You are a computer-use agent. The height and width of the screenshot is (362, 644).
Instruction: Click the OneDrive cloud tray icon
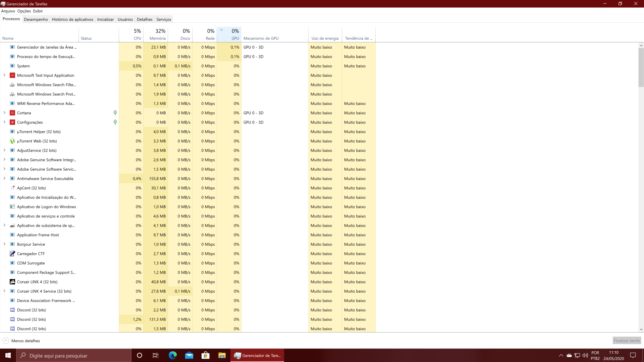click(569, 355)
